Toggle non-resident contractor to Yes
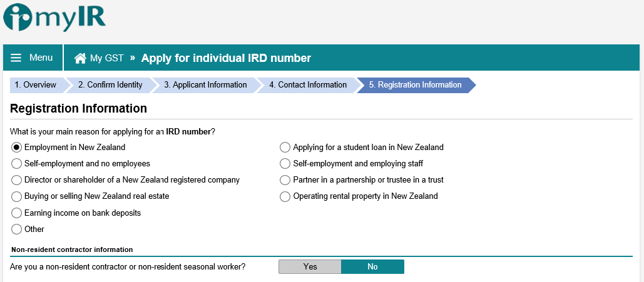Screen dimensions: 644x282 coord(310,267)
